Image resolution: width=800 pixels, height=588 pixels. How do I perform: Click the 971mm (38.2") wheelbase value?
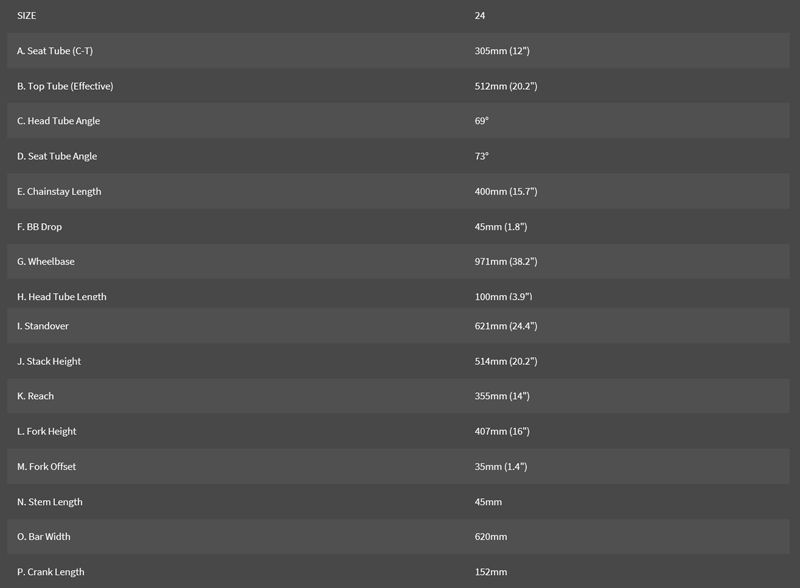(x=506, y=262)
